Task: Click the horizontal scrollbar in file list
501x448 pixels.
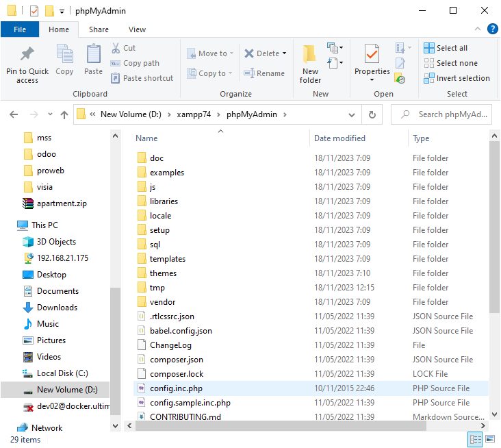Action: 281,425
